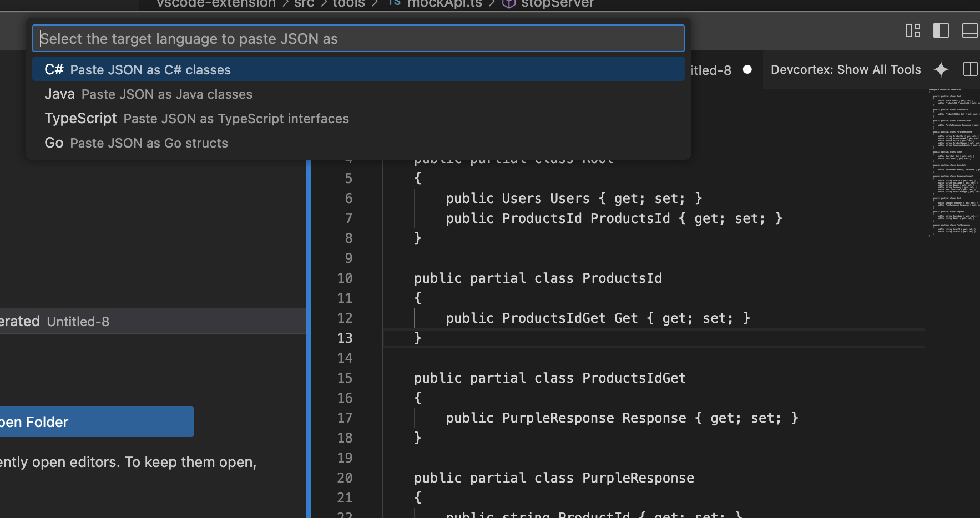The image size is (980, 518).
Task: Click line number 6 in gutter
Action: tap(348, 198)
